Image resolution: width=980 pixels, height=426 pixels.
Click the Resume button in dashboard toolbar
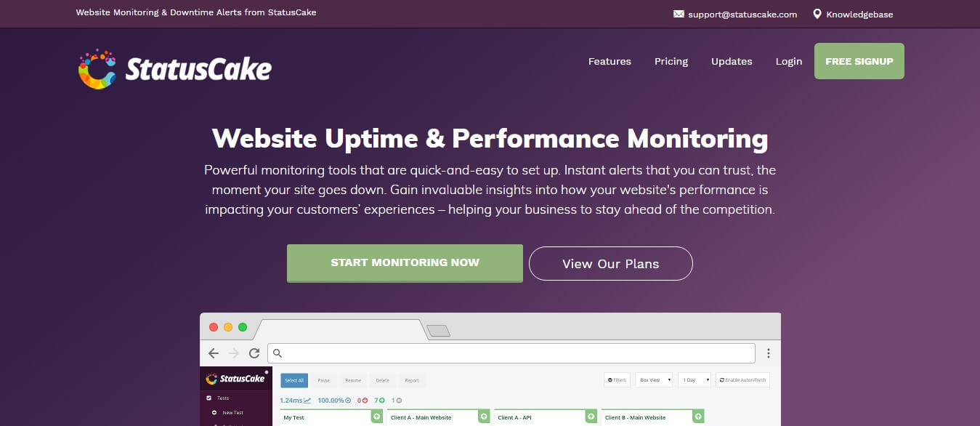point(353,380)
